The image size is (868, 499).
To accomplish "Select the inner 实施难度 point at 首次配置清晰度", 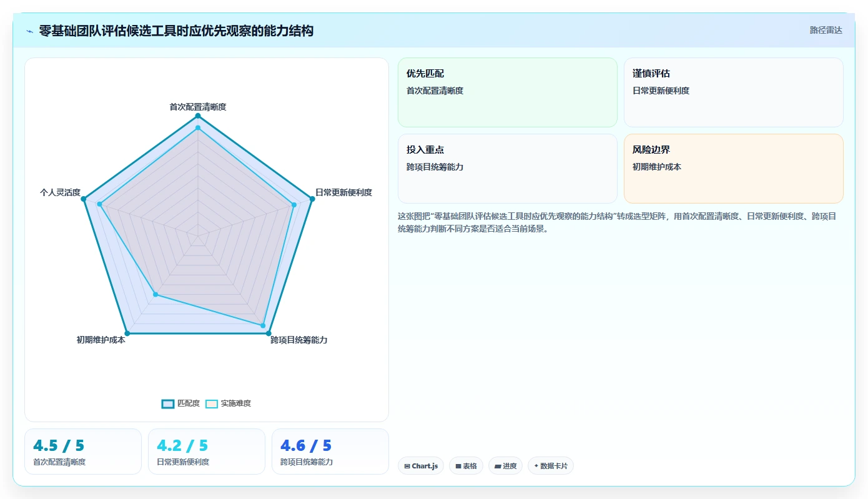I will coord(198,127).
